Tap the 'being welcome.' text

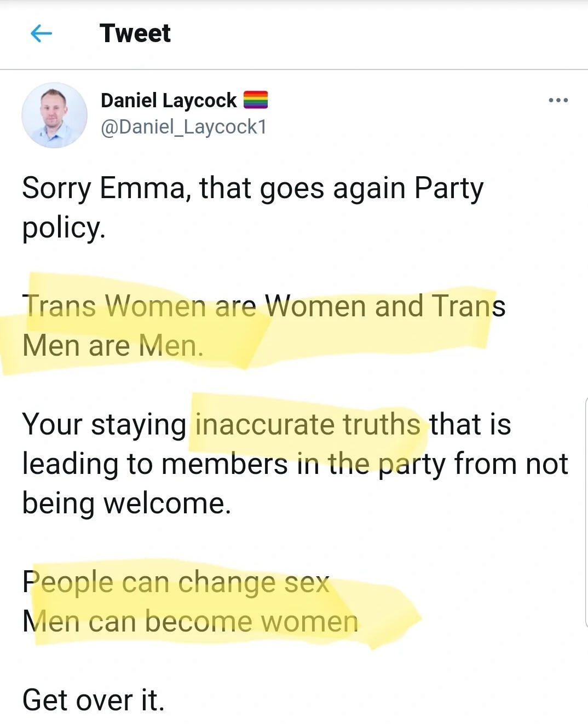126,503
